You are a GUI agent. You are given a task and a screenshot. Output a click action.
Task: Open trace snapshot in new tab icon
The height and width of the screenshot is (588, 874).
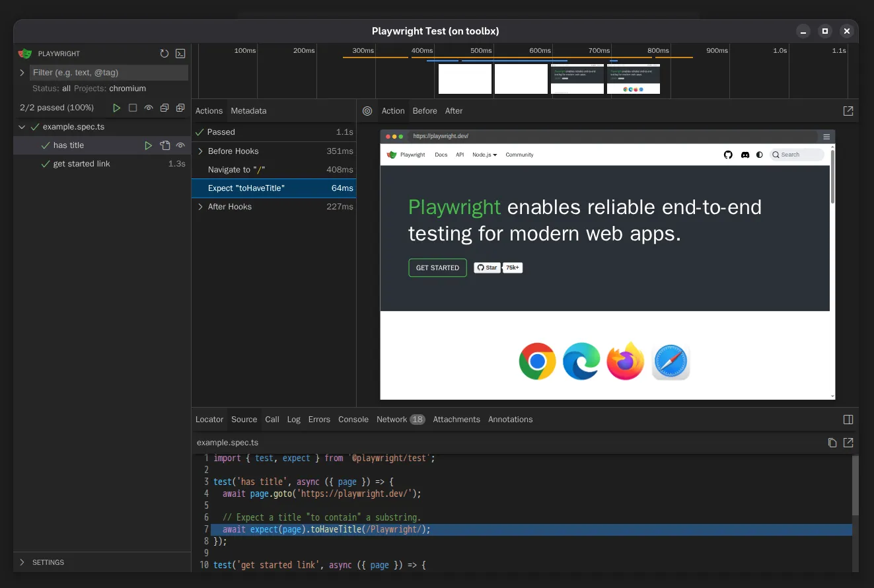coord(848,111)
